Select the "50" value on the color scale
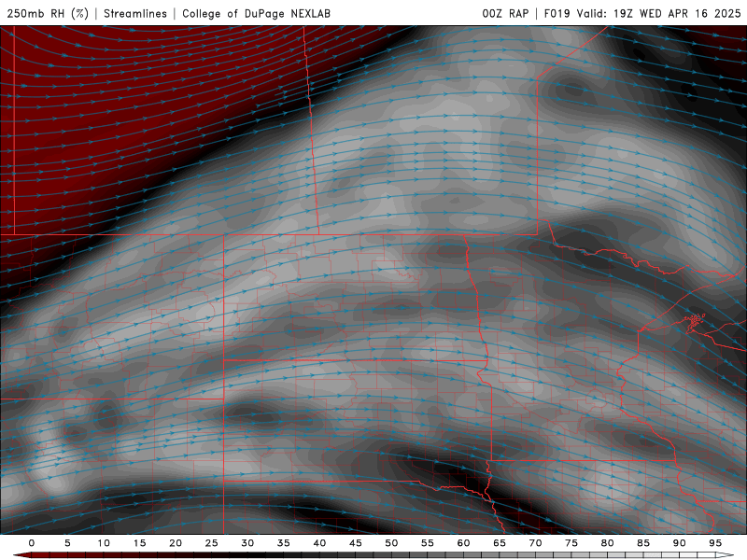The image size is (747, 560). coord(391,543)
